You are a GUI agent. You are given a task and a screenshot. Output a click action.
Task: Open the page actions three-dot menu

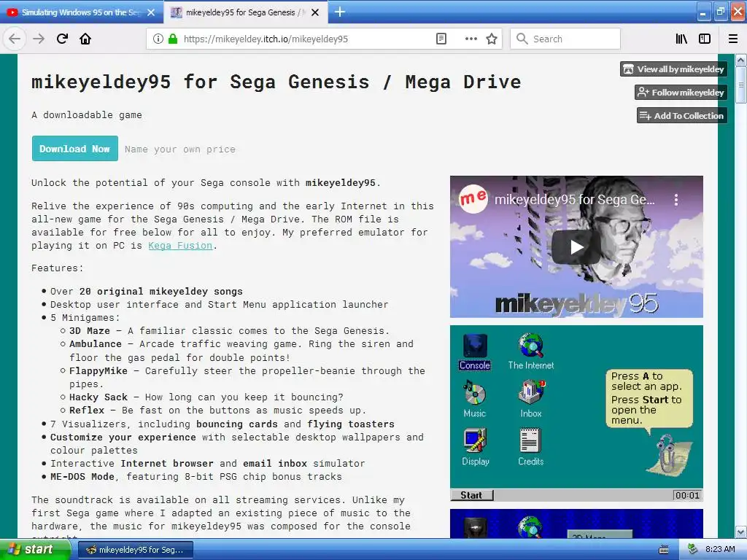coord(471,39)
